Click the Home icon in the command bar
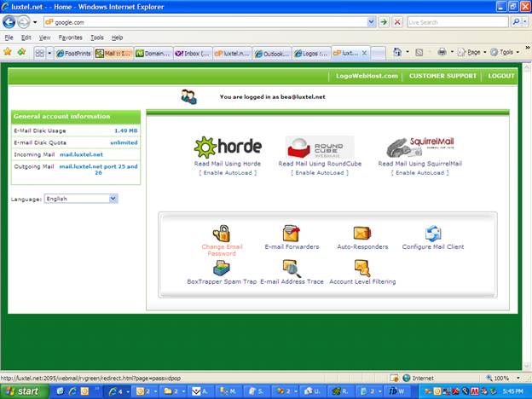This screenshot has height=399, width=532. pos(397,52)
